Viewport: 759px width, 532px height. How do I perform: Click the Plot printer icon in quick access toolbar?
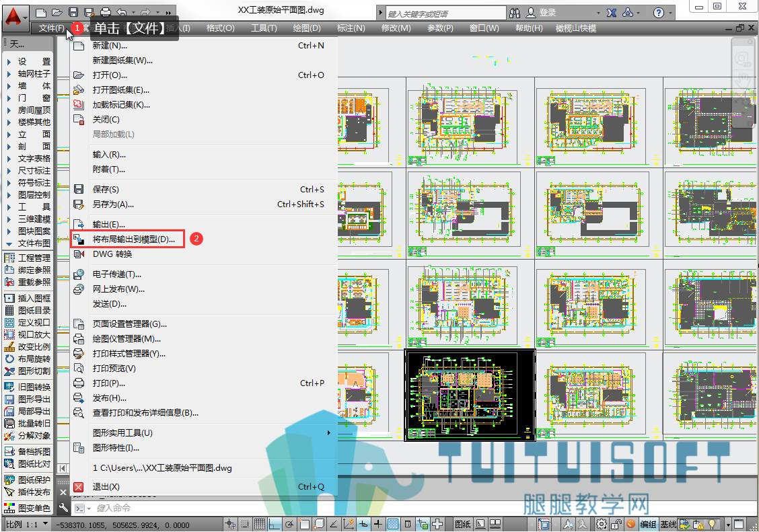tap(105, 13)
